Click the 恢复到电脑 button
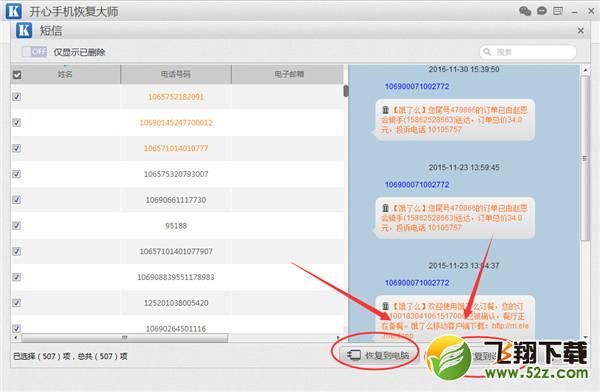600x392 pixels. coord(378,355)
